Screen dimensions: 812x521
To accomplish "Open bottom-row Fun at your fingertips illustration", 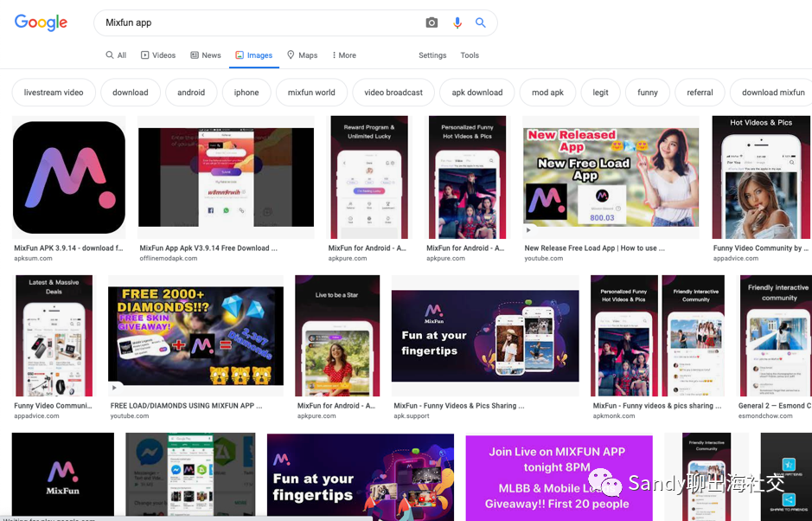I will pyautogui.click(x=361, y=476).
